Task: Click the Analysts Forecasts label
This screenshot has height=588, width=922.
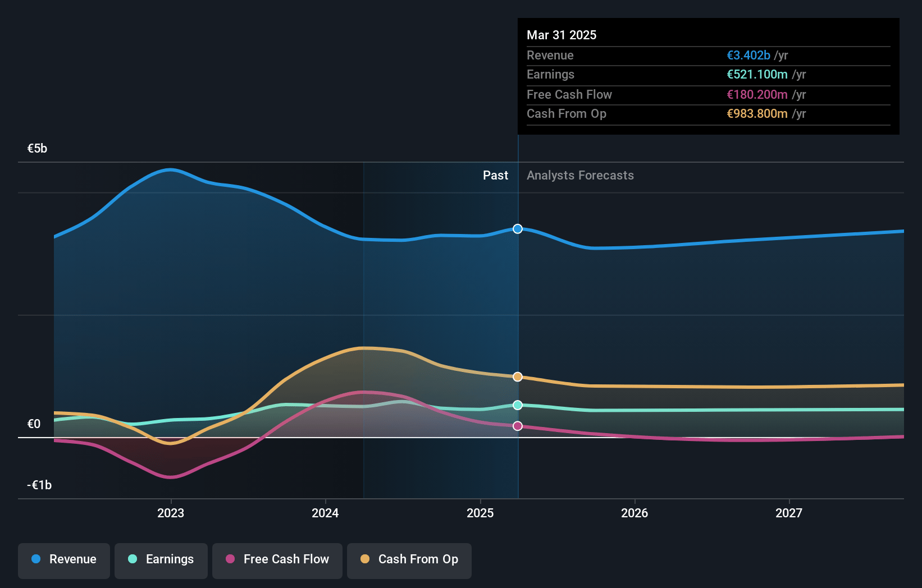Action: pos(580,176)
